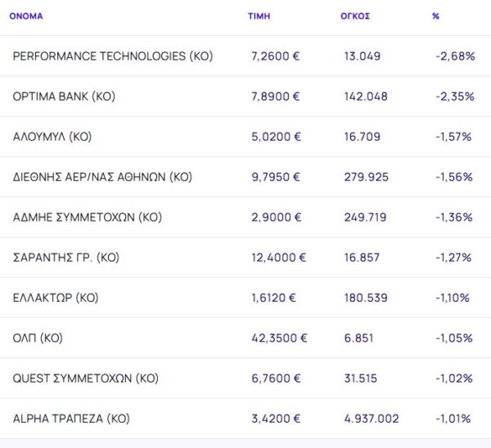Click the 42,3500 € price of ΟΛΠ
This screenshot has width=491, height=448.
279,338
